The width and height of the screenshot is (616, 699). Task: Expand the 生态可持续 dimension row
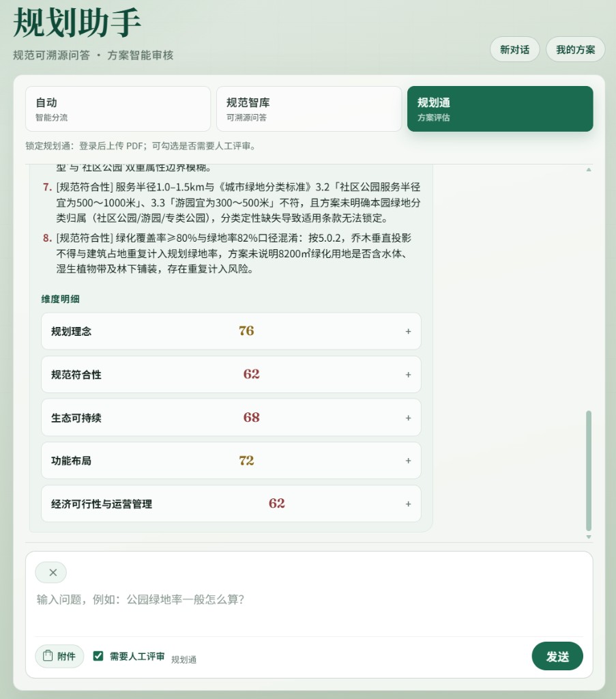(x=231, y=418)
